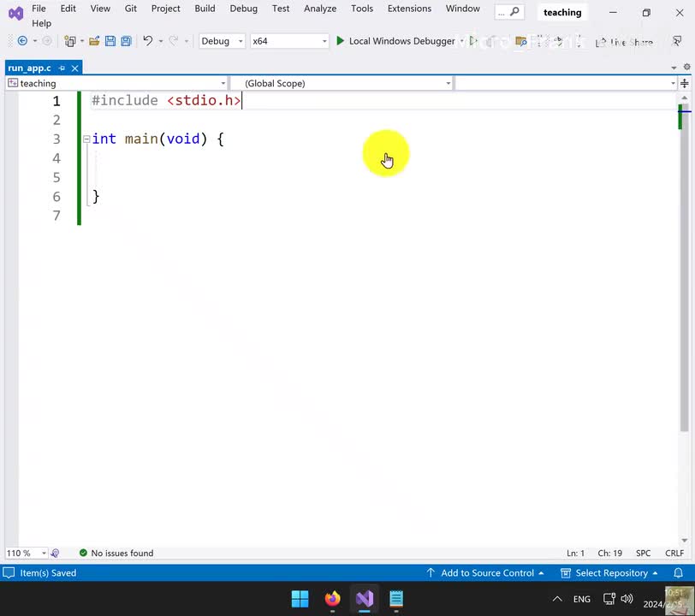
Task: Click Select Repository in status bar
Action: click(x=609, y=573)
